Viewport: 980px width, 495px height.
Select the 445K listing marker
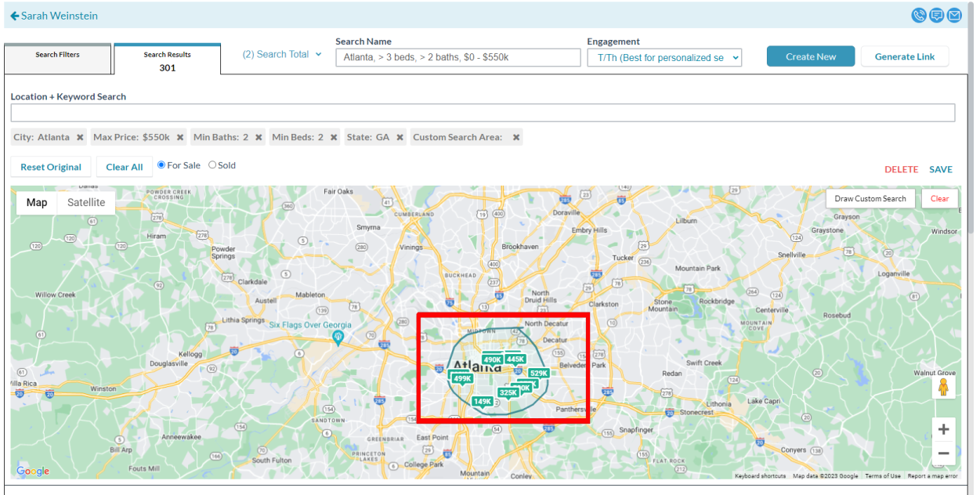coord(515,360)
